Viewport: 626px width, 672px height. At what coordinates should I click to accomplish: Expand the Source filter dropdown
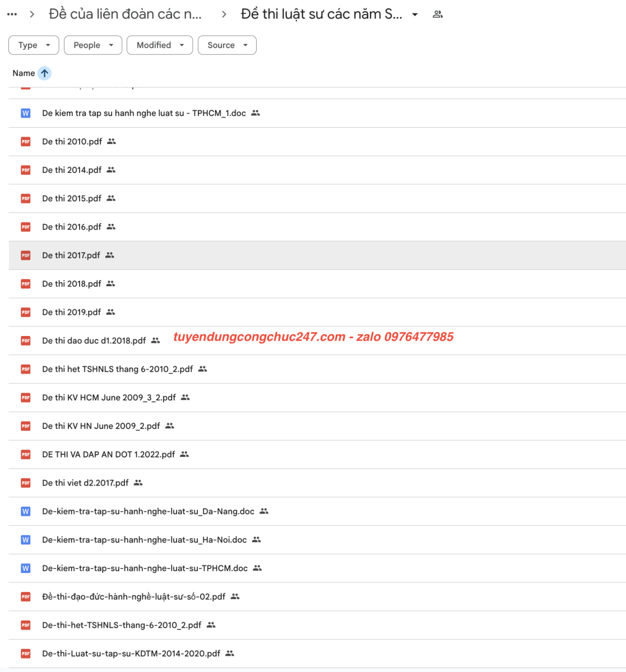point(227,45)
